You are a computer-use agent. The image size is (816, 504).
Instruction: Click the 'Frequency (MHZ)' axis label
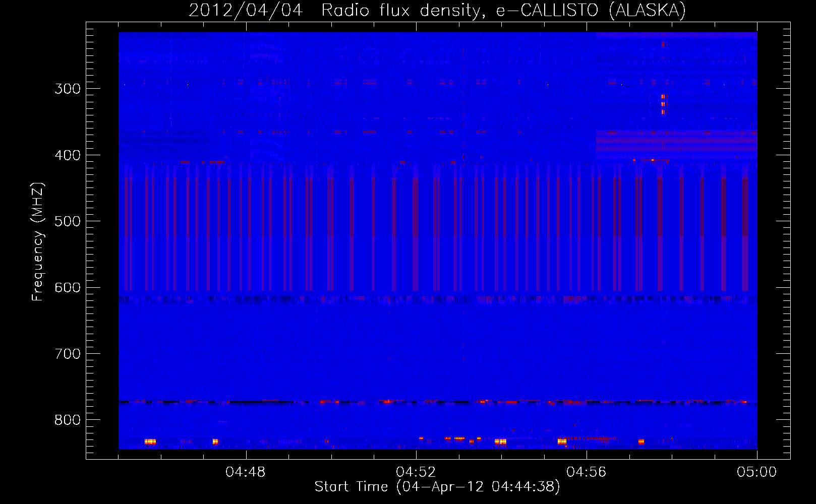coord(38,242)
